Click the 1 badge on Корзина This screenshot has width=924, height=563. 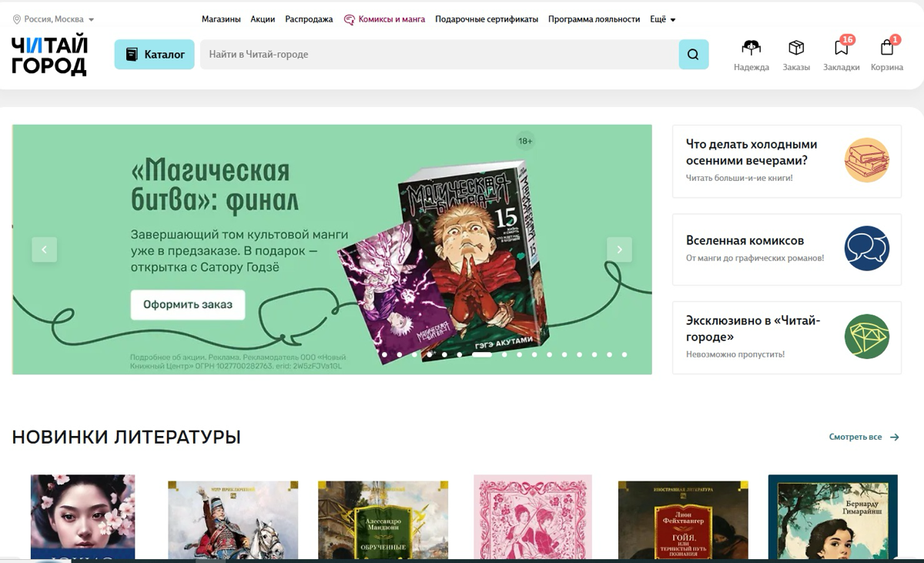pos(895,39)
